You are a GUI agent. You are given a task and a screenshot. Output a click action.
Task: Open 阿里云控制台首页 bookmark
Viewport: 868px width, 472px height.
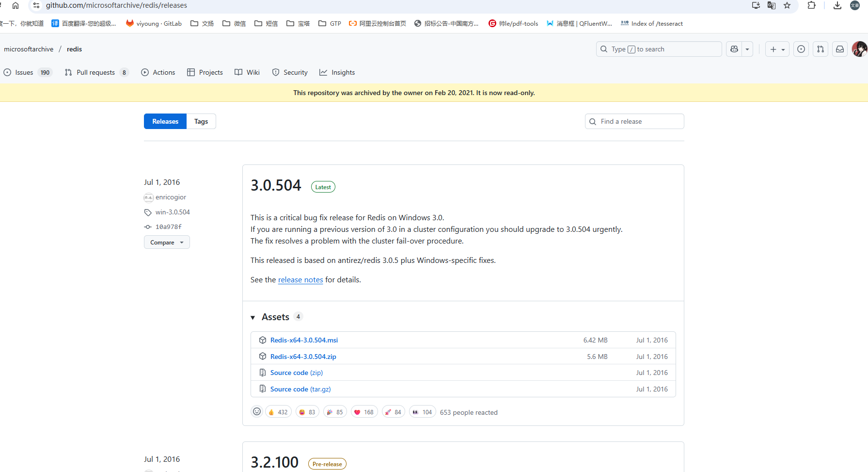(378, 23)
